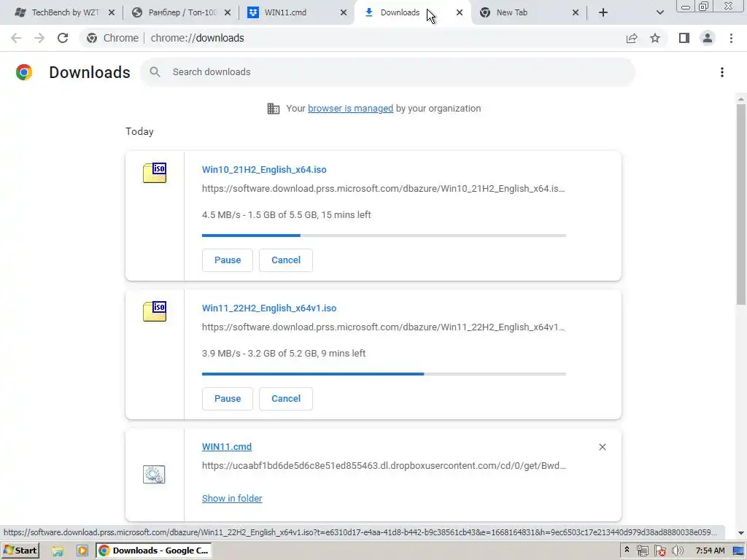Click the WIN11.cmd file icon
Screen dimensions: 747x560
(x=154, y=474)
